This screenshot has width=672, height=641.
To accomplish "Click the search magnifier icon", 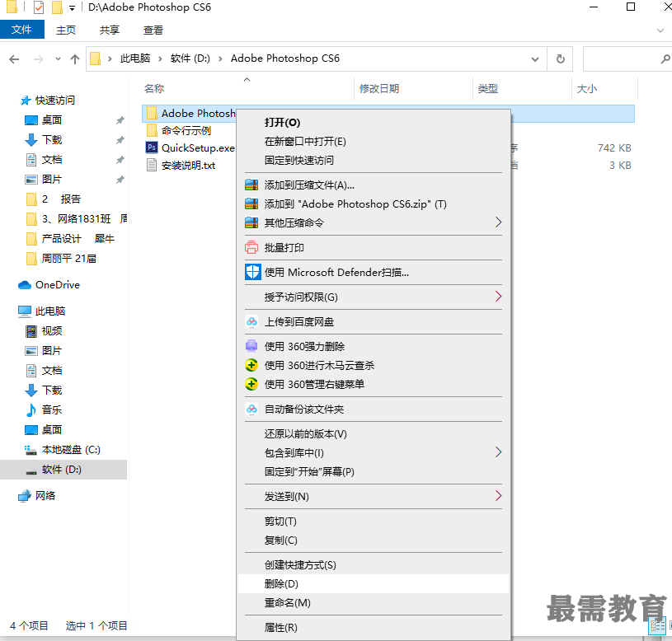I will click(x=665, y=58).
